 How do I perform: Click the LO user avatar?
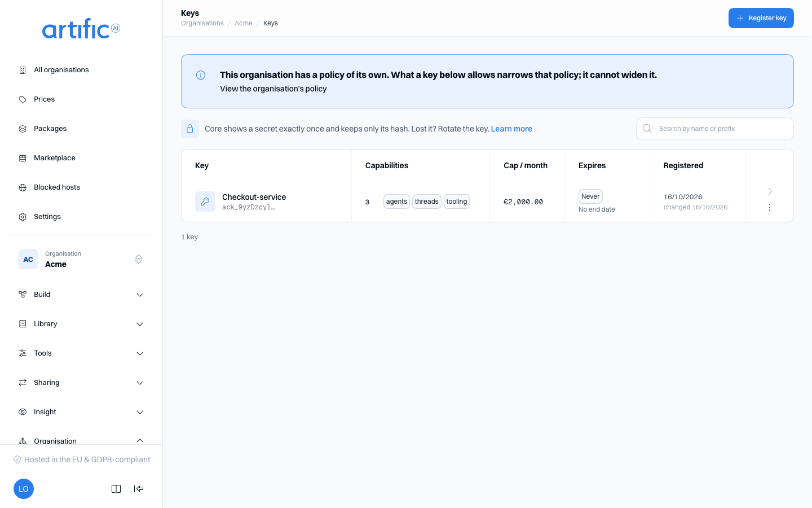pos(24,489)
